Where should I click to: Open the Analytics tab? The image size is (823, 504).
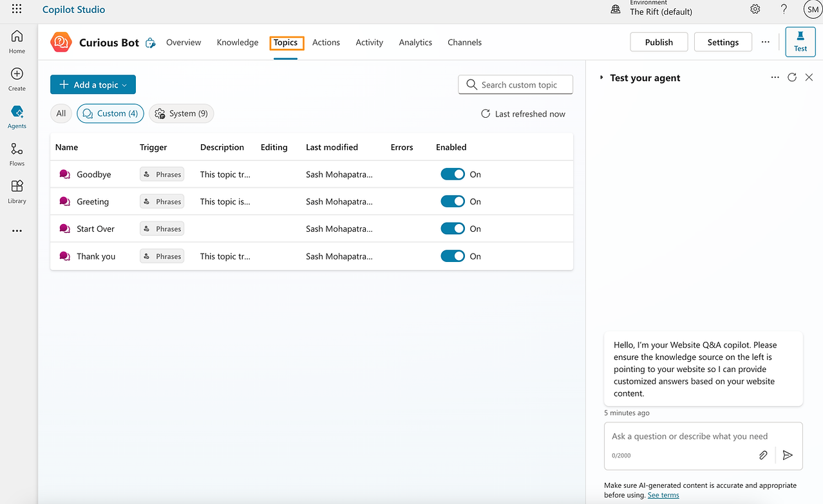click(x=415, y=42)
